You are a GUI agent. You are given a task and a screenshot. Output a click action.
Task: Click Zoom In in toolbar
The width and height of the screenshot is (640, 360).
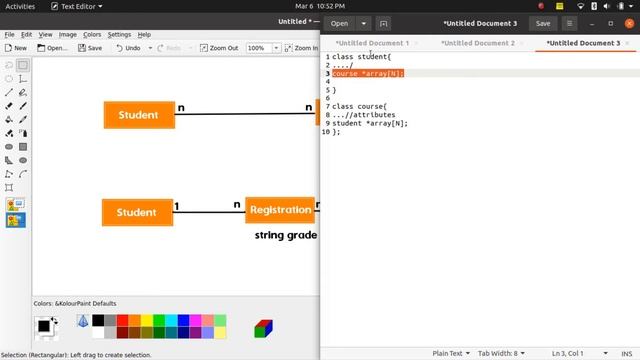pyautogui.click(x=301, y=48)
